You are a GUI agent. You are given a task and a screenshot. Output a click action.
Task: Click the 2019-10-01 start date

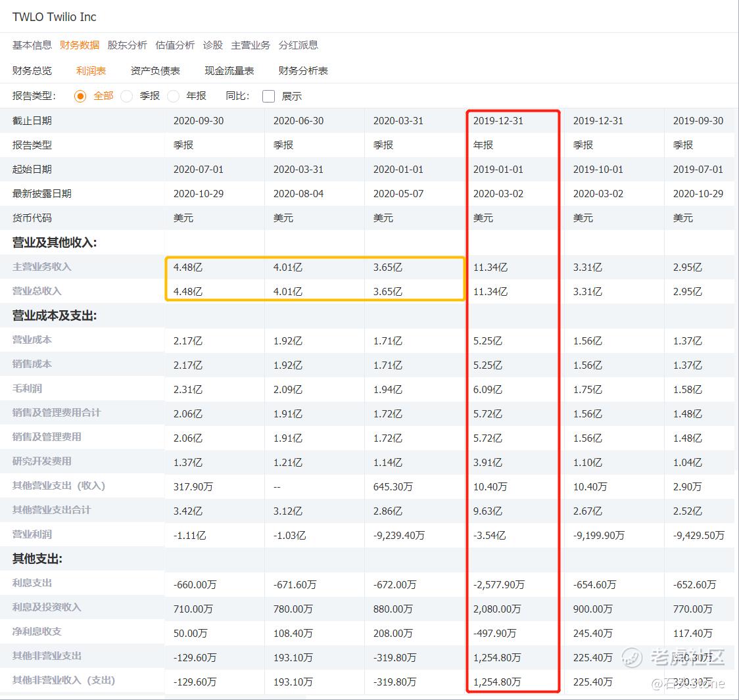point(598,170)
